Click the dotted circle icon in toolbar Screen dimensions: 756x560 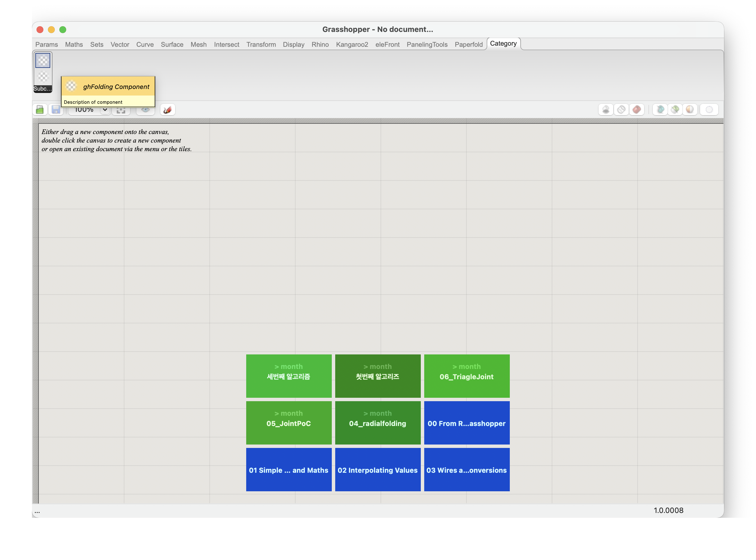[709, 110]
